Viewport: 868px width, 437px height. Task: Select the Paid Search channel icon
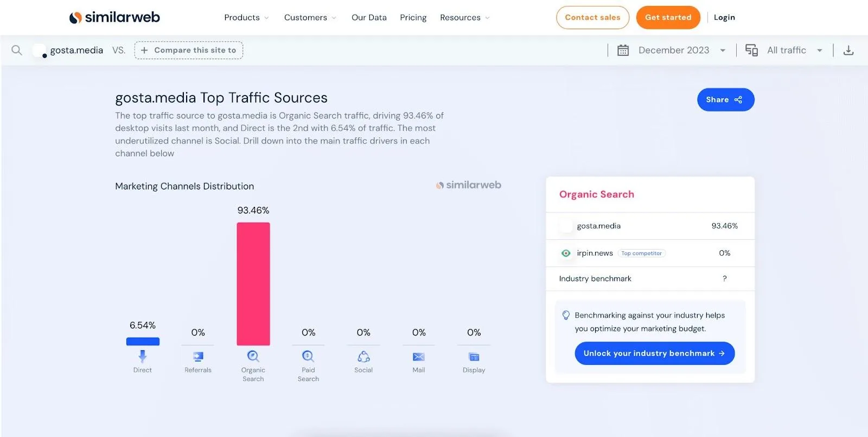[x=308, y=356]
